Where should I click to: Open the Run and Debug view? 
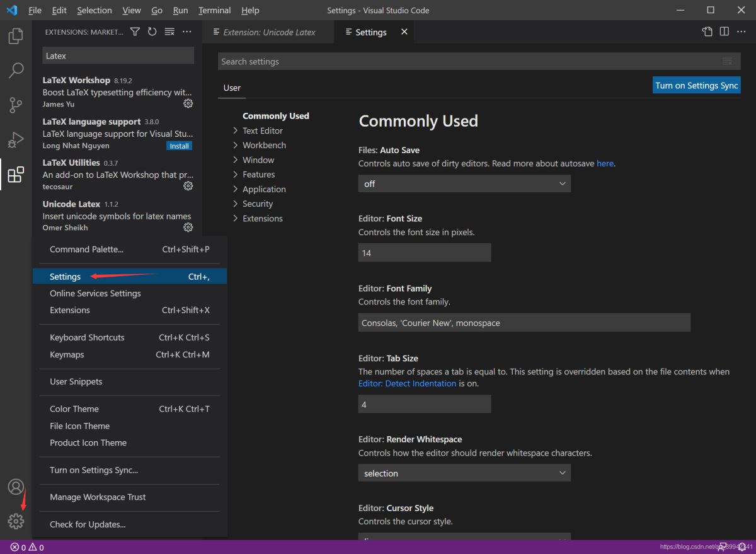point(16,140)
